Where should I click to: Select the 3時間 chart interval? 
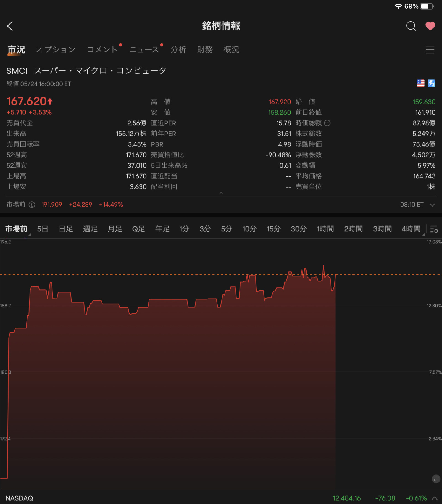[382, 229]
